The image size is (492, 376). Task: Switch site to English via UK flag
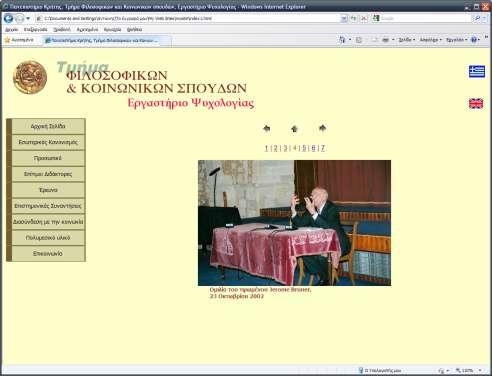476,104
